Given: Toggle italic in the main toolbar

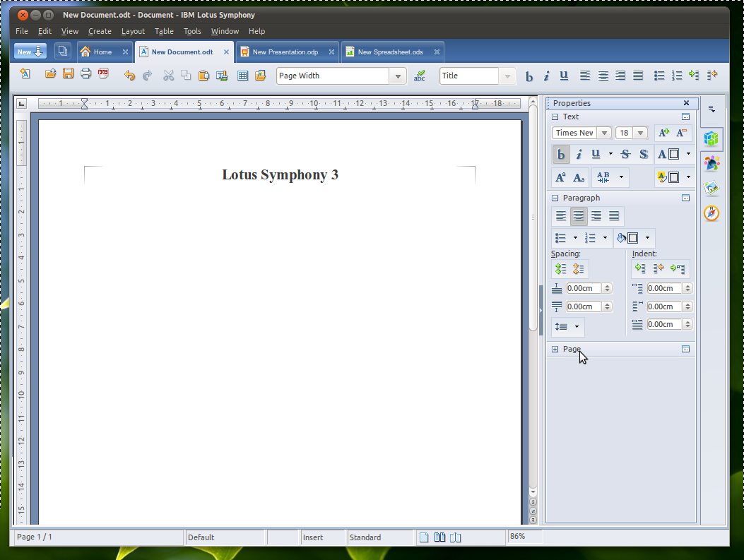Looking at the screenshot, I should pos(546,76).
